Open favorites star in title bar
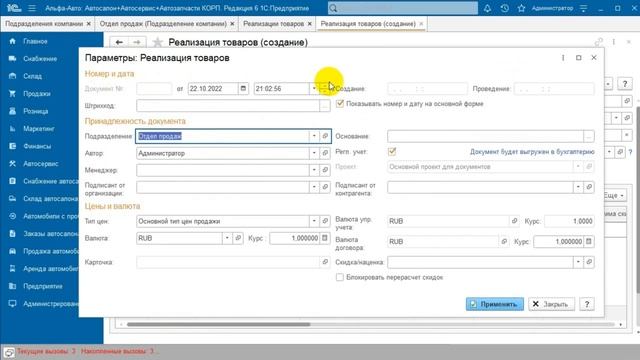The width and height of the screenshot is (640, 360). (x=521, y=8)
